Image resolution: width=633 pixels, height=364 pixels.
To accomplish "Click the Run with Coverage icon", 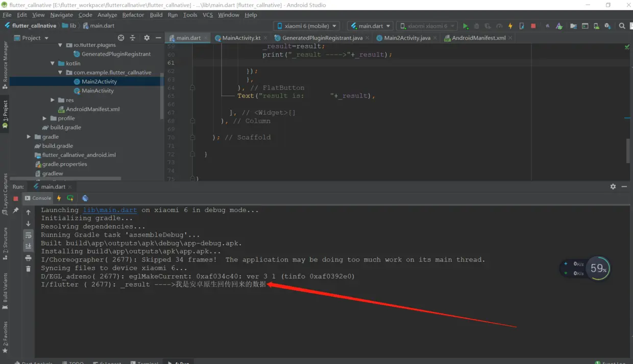I will click(488, 26).
